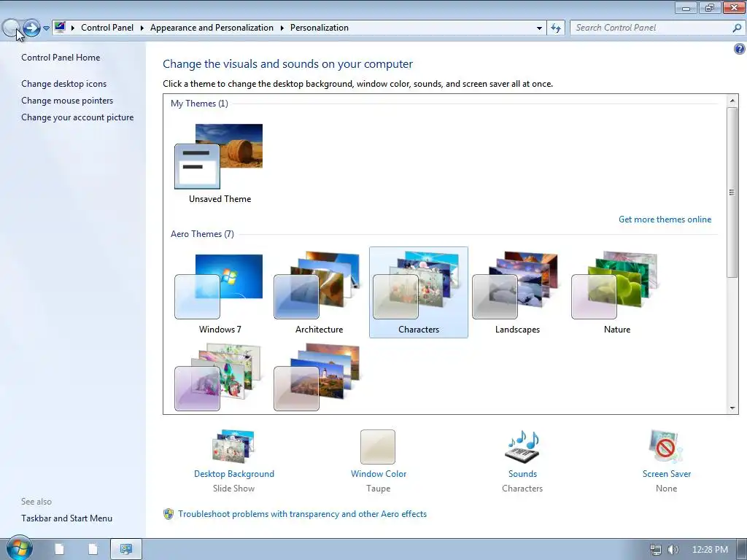
Task: Click the Back navigation button
Action: [10, 28]
